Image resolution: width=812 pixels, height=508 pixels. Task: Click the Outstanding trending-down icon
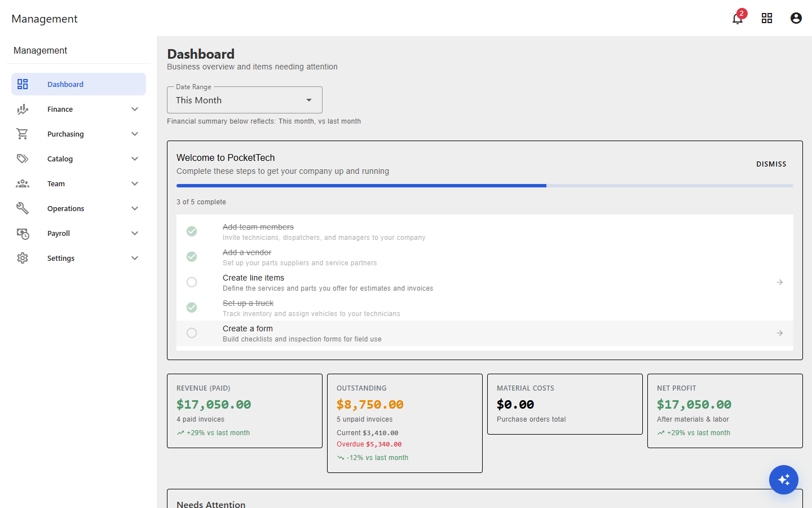point(341,458)
